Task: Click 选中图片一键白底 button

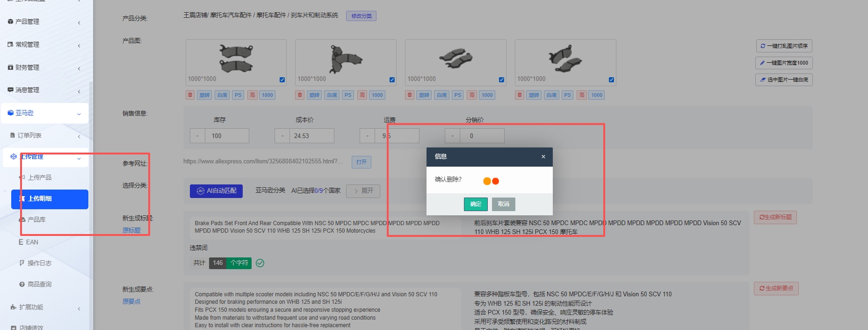Action: [784, 80]
